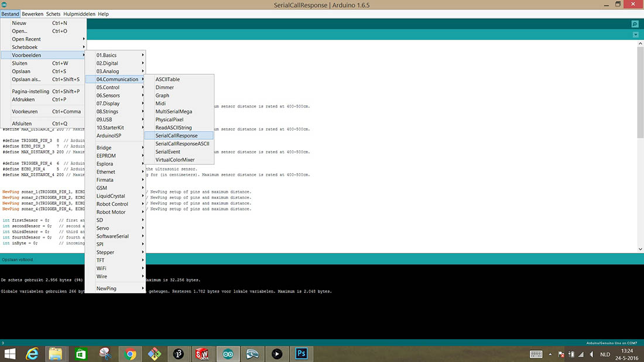Screen dimensions: 644x362
Task: Open Pagina-instelling menu entry
Action: pos(43,91)
